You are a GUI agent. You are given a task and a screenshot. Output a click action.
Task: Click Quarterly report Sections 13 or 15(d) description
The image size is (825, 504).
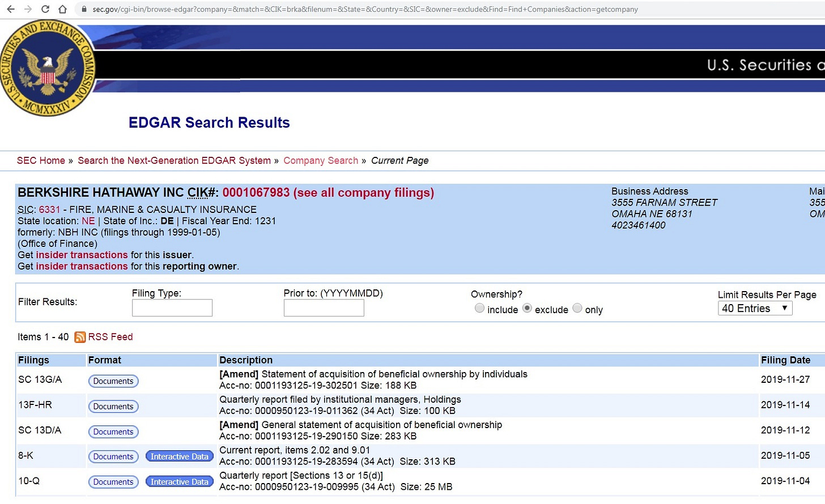(301, 476)
